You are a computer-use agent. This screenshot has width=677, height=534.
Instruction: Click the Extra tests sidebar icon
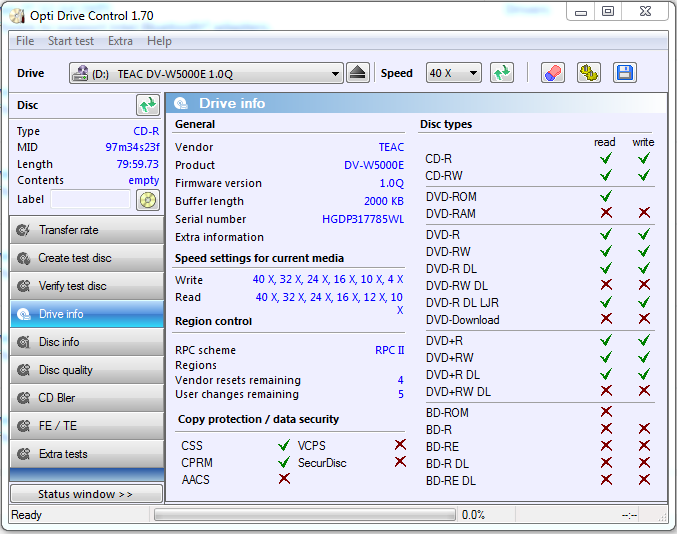(23, 454)
